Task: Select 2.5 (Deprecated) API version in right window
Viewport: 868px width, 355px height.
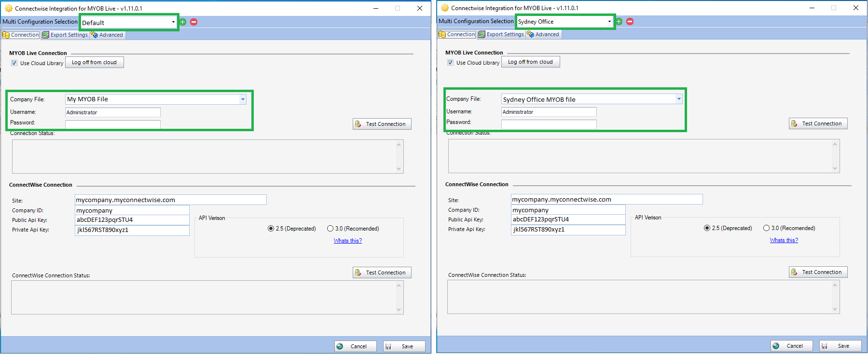Action: (x=707, y=228)
